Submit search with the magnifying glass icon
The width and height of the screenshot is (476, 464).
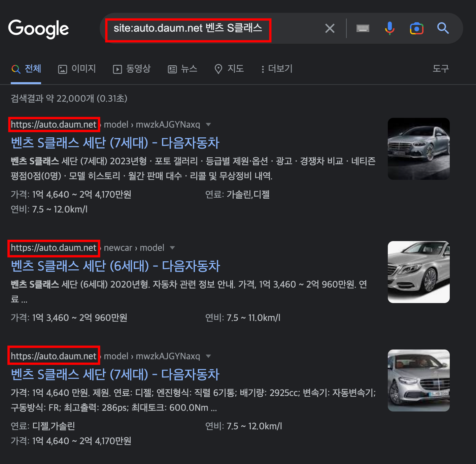(443, 28)
